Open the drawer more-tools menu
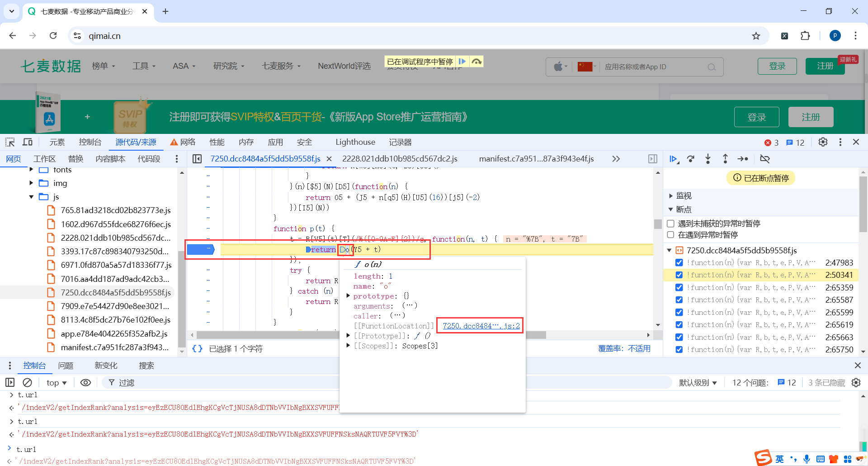868x466 pixels. pos(10,366)
